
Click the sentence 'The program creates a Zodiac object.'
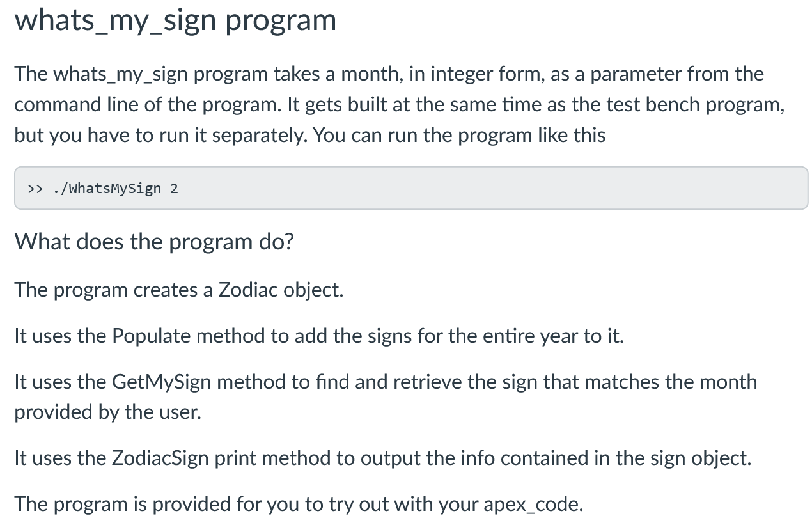coord(179,290)
